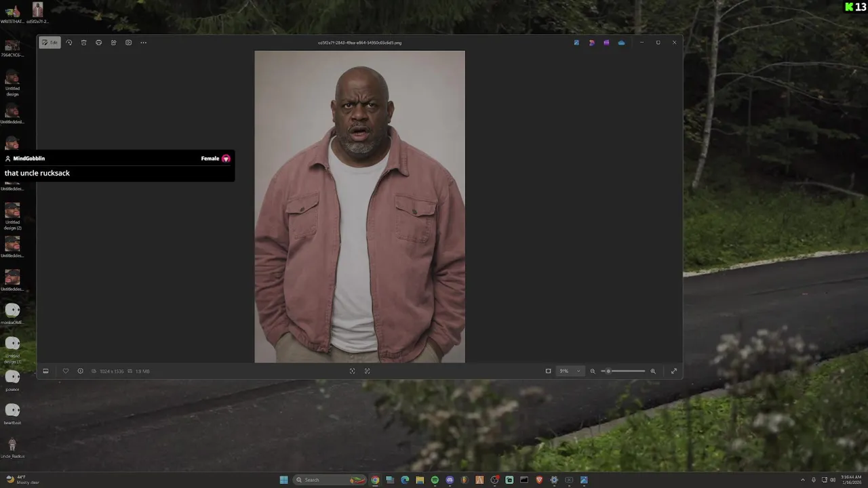Open File Explorer from the taskbar
868x488 pixels.
click(420, 480)
